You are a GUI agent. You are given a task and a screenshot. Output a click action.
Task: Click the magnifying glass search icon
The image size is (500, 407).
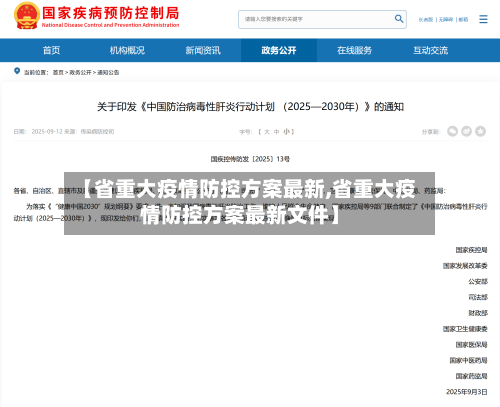pyautogui.click(x=399, y=19)
